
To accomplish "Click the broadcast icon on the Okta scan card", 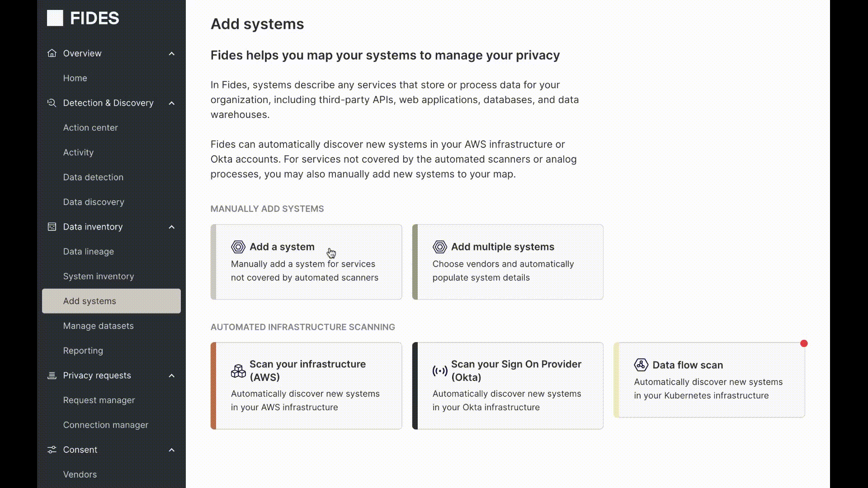I will click(x=440, y=371).
